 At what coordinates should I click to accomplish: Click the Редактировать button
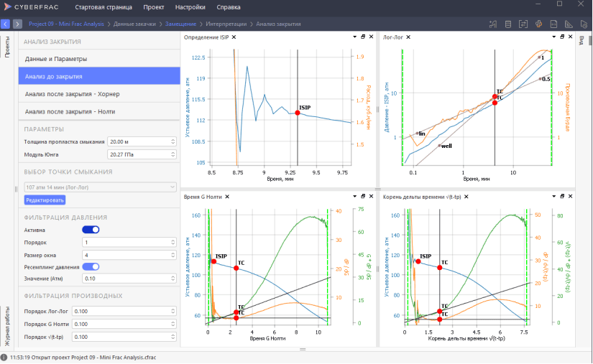click(x=45, y=200)
